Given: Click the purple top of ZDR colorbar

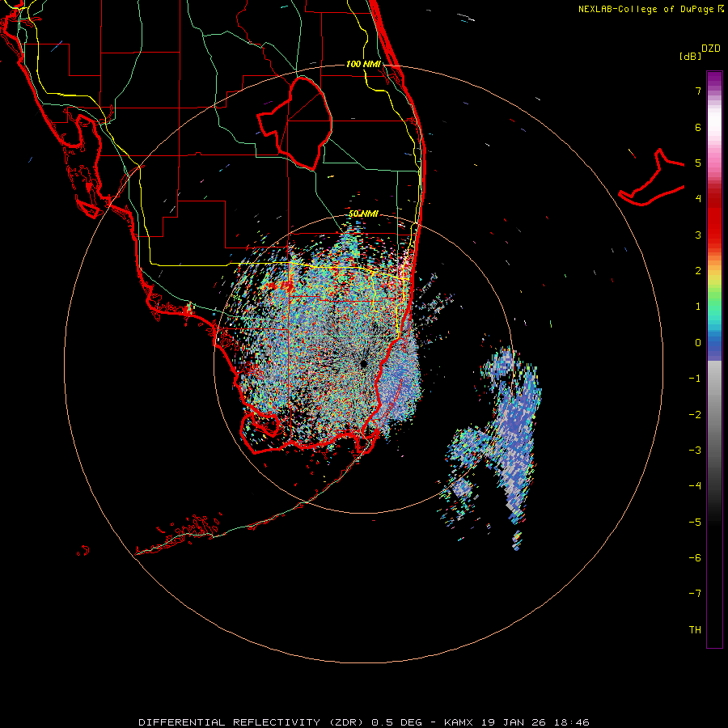Looking at the screenshot, I should pyautogui.click(x=714, y=79).
